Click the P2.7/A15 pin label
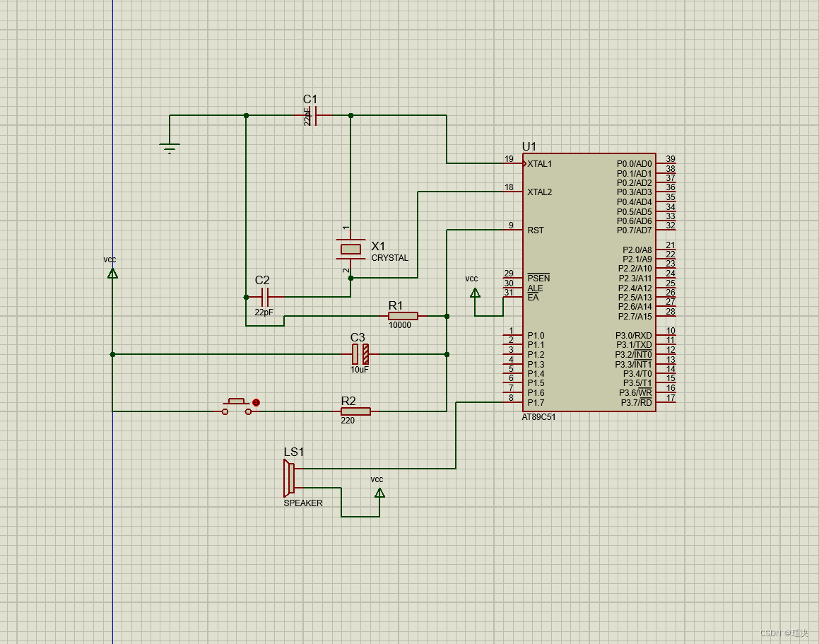Screen dimensions: 819x644 point(635,316)
